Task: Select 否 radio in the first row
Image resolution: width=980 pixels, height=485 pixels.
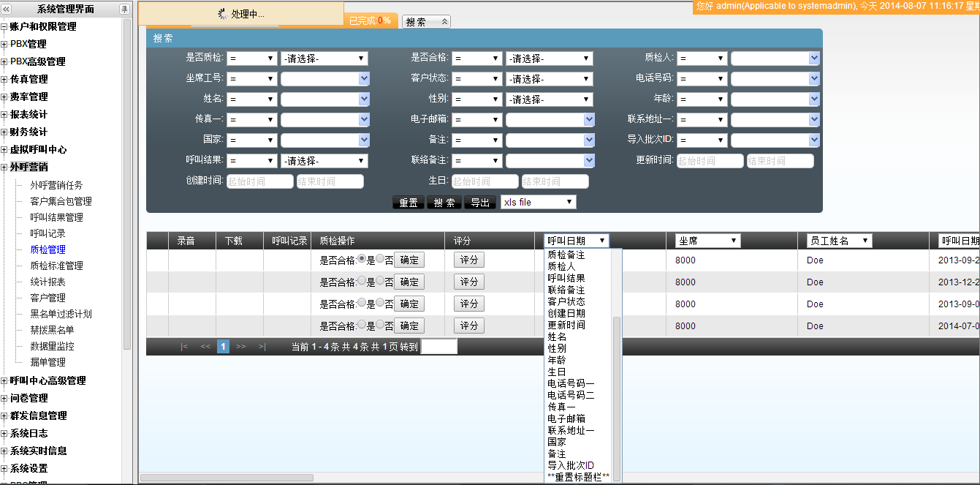Action: pyautogui.click(x=379, y=259)
